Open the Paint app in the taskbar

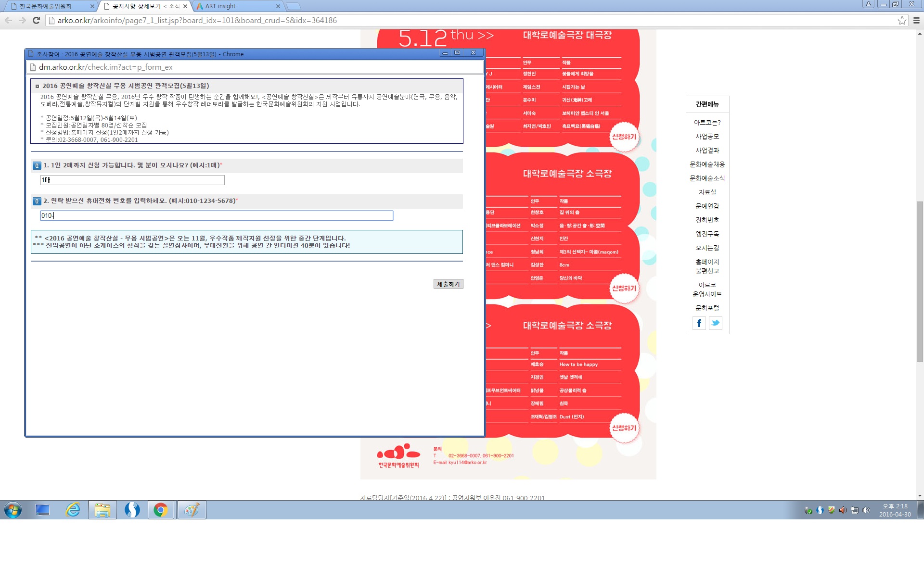click(x=192, y=510)
